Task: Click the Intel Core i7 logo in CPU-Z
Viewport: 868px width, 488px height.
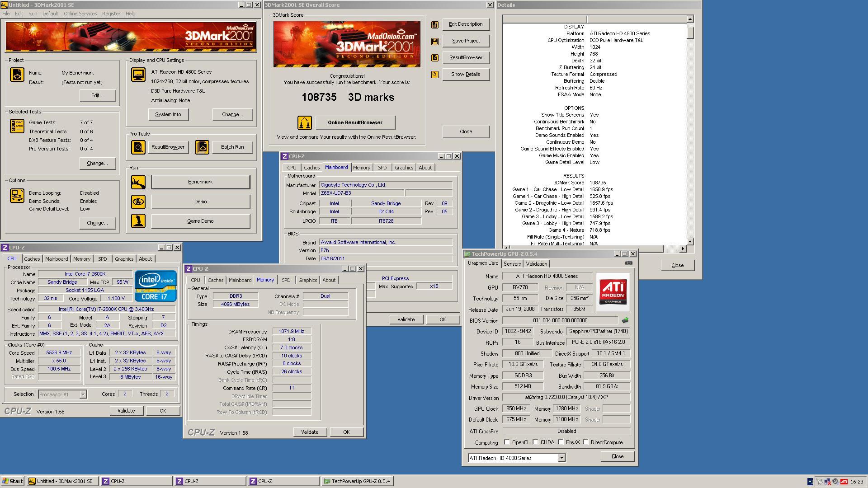Action: [156, 286]
